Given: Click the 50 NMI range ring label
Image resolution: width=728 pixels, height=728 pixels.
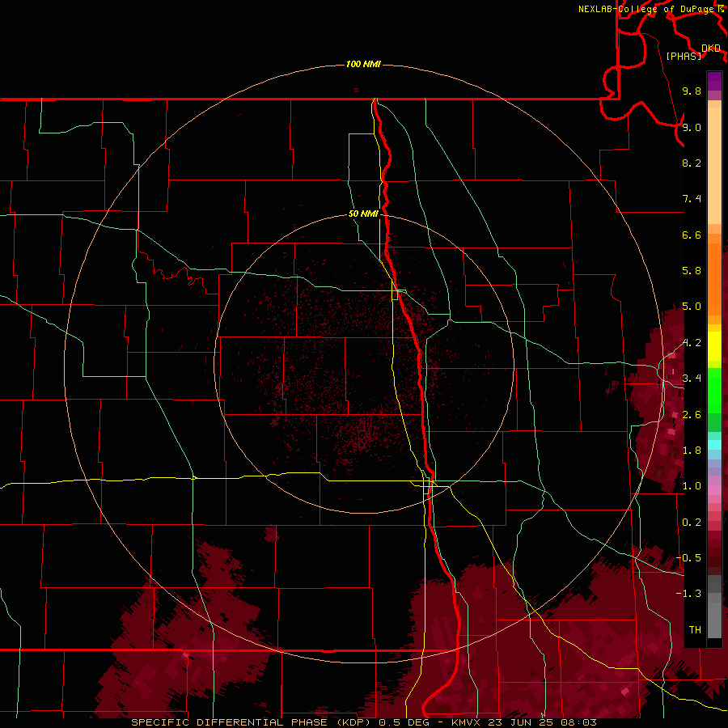Looking at the screenshot, I should [x=363, y=214].
